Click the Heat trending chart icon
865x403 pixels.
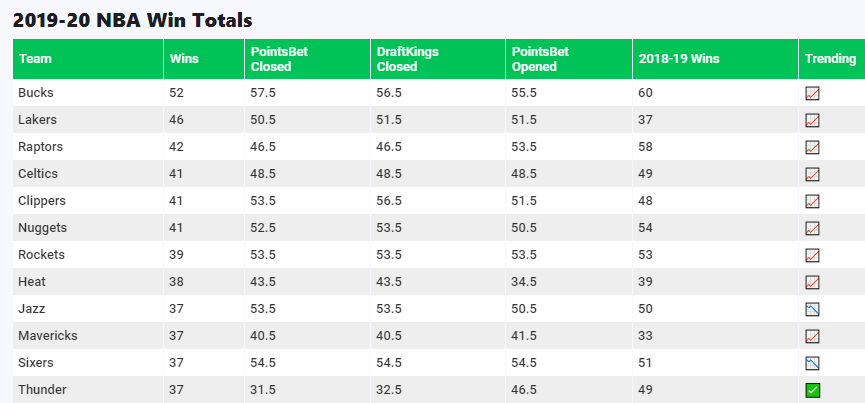813,282
